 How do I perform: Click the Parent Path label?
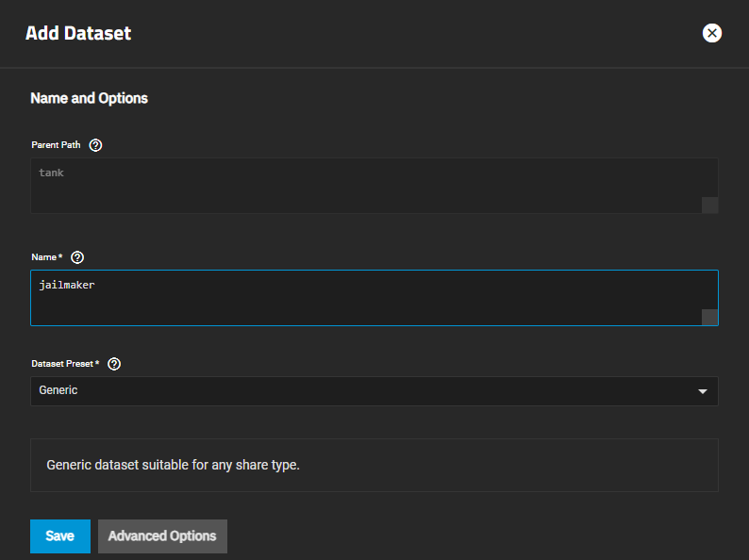click(x=56, y=145)
